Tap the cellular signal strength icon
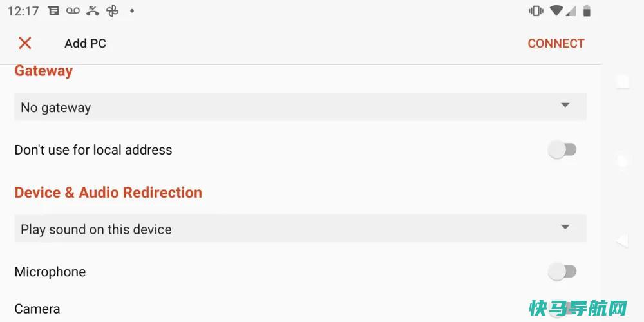This screenshot has height=322, width=644. 571,12
